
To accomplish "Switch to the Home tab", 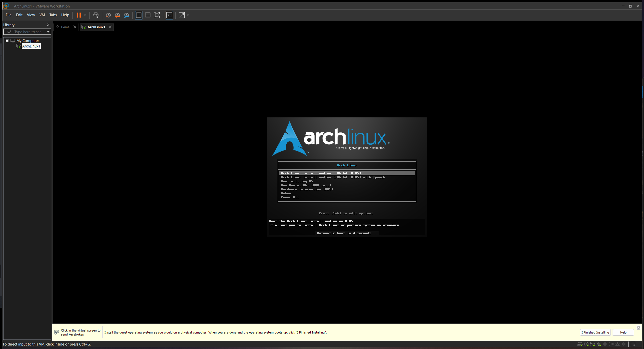I will (x=65, y=27).
